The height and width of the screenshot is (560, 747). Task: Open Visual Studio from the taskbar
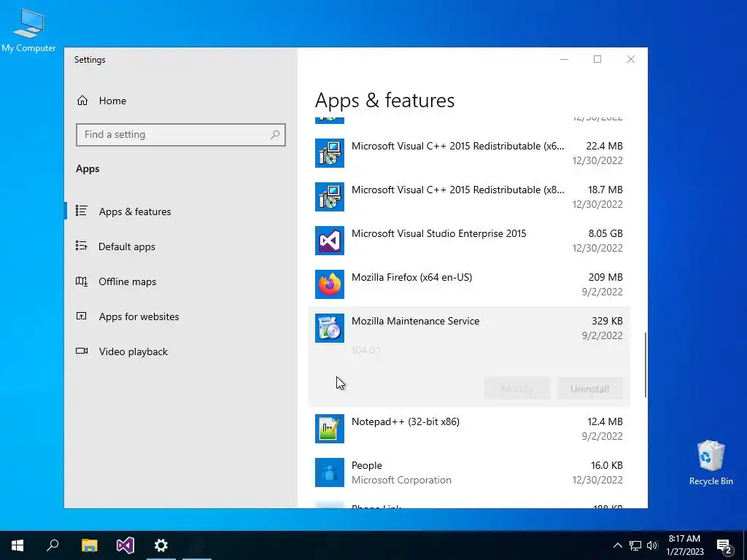pyautogui.click(x=125, y=545)
